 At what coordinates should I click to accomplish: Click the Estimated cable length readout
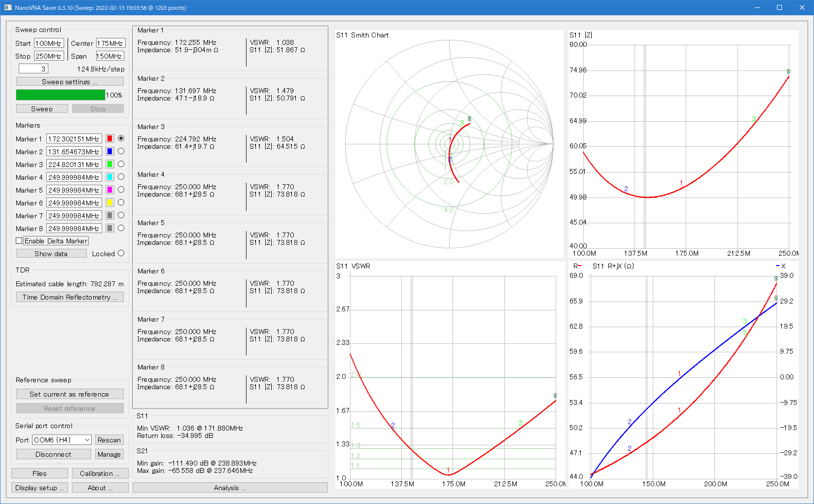[70, 284]
